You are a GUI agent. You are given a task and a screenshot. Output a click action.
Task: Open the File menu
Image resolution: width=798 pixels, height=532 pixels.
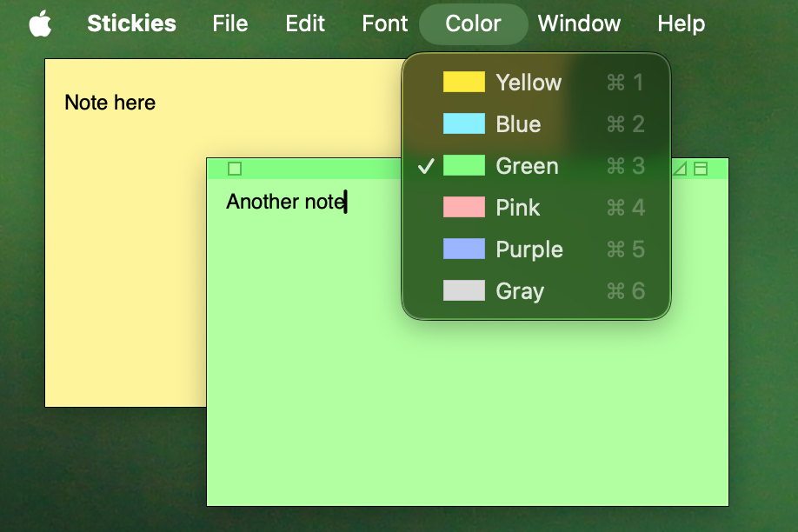point(229,23)
